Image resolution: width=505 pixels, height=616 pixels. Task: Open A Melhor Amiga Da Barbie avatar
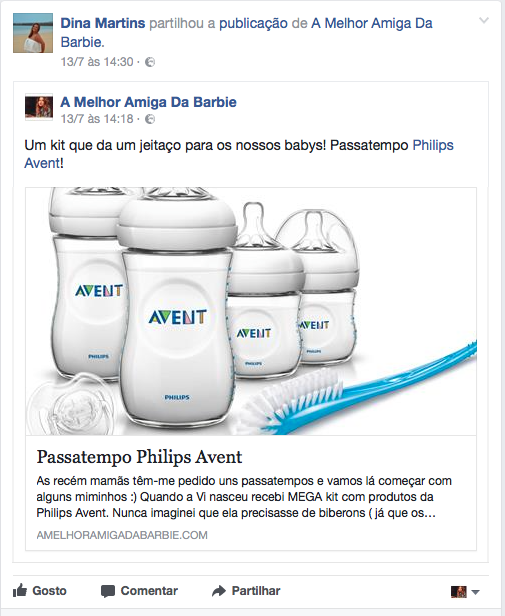[x=39, y=107]
